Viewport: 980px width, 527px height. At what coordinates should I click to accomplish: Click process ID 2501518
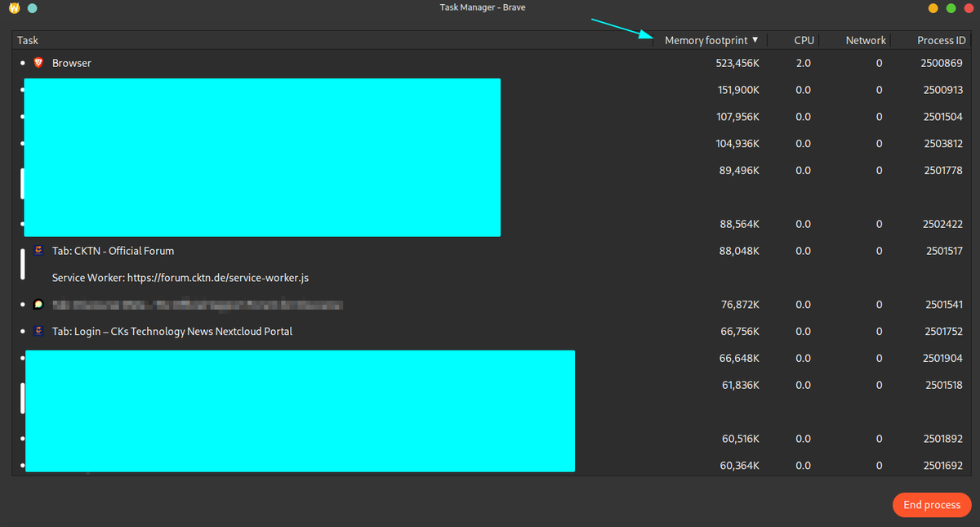(944, 385)
